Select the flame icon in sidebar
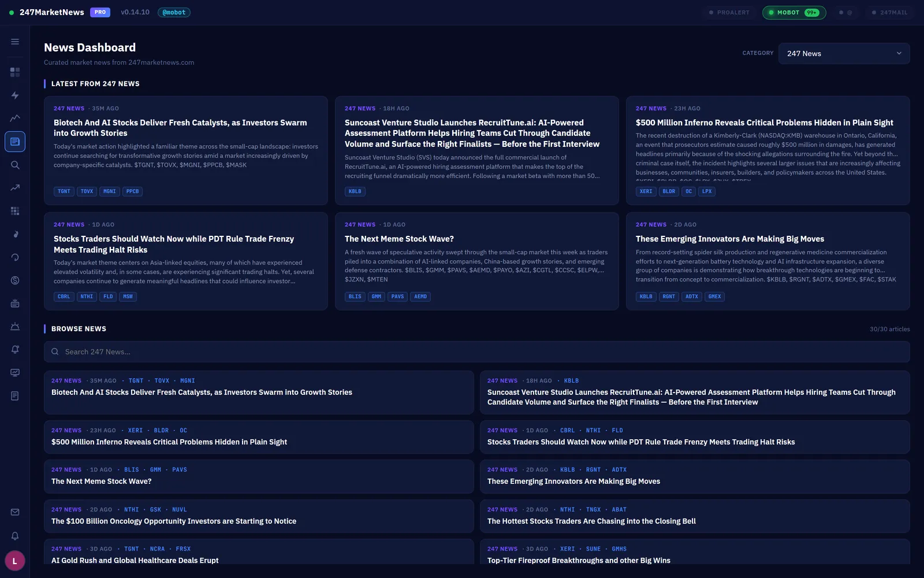 point(15,234)
